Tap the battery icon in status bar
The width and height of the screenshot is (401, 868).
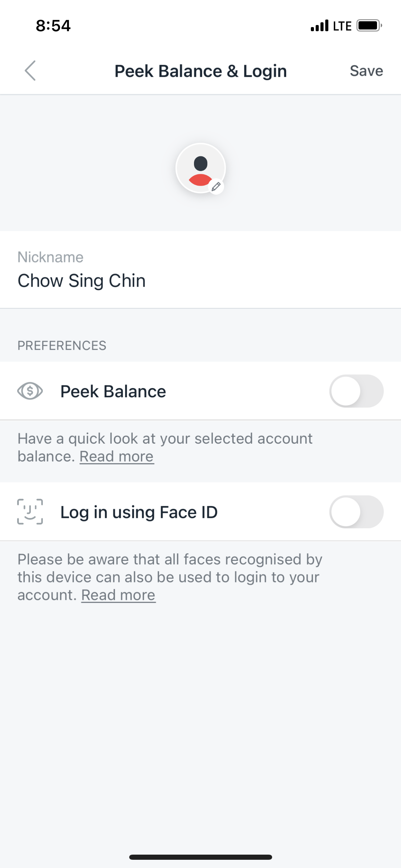369,26
